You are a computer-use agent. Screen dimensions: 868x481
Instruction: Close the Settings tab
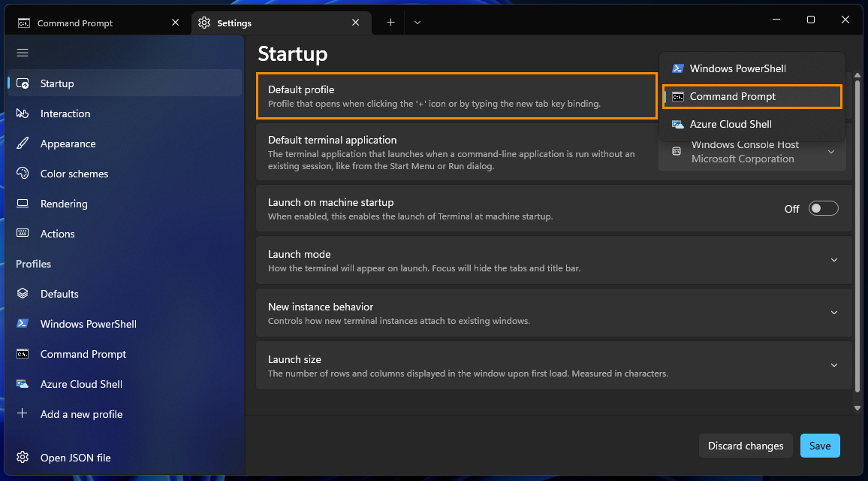(355, 22)
